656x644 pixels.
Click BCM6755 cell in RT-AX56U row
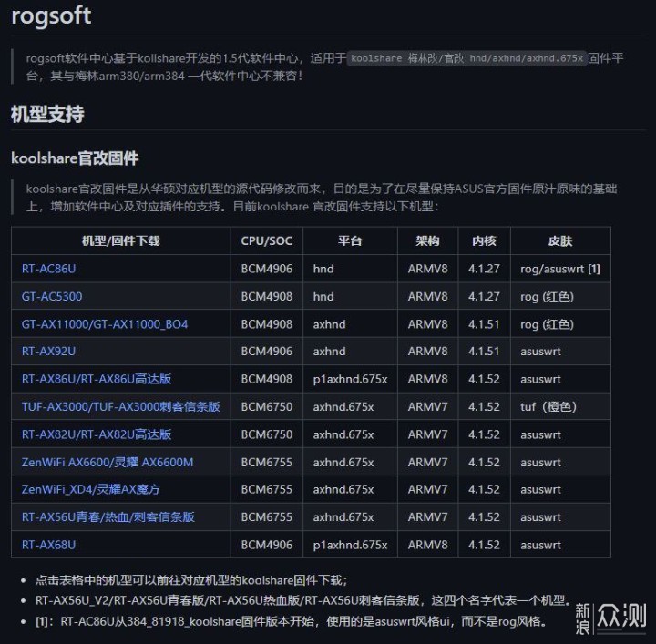click(x=266, y=517)
